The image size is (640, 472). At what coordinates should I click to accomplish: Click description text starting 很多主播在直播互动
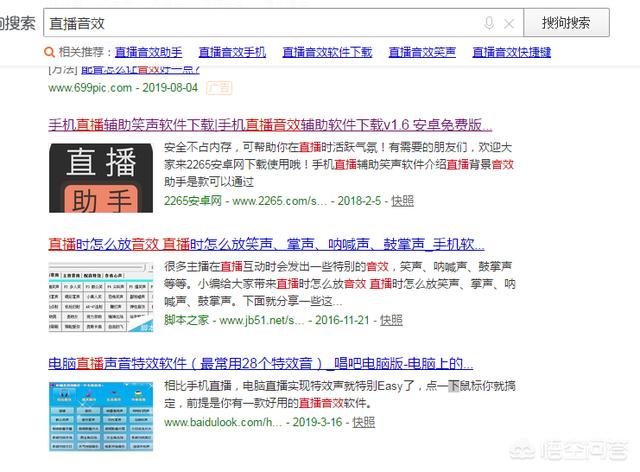[340, 284]
